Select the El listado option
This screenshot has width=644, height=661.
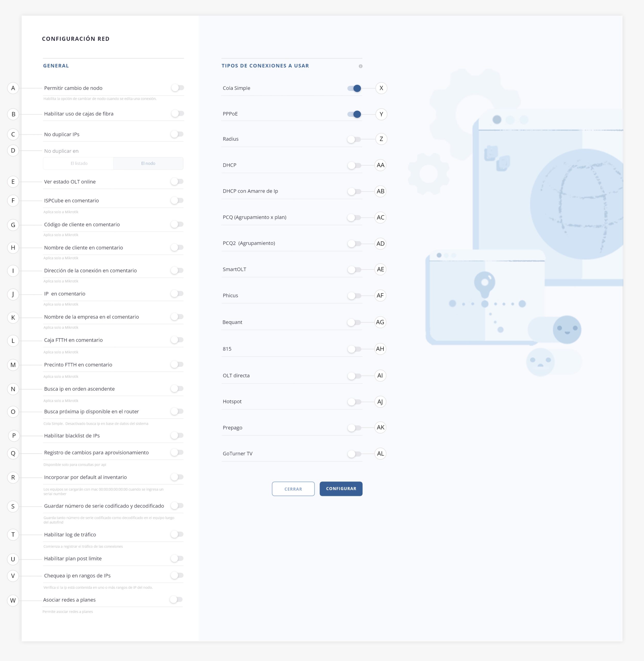79,163
